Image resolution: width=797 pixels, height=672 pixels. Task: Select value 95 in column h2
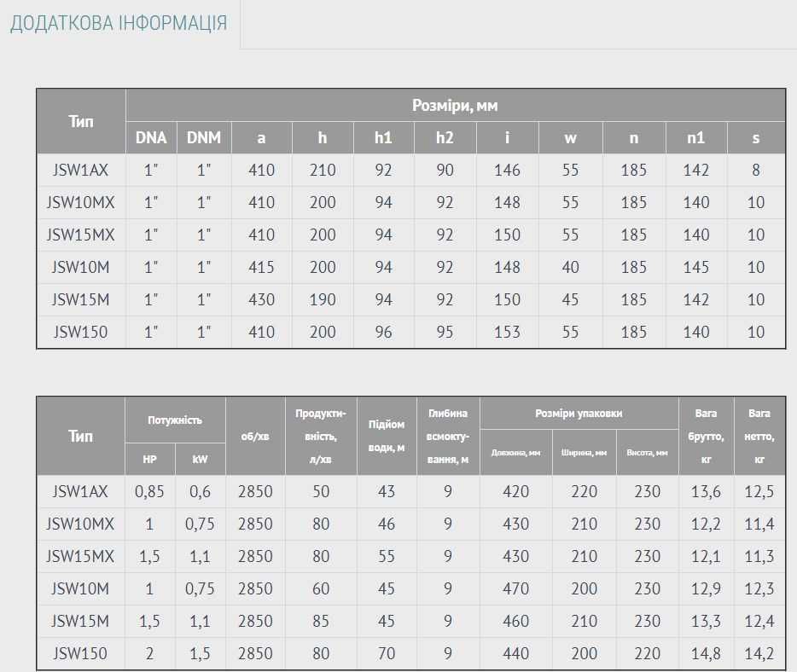[x=445, y=333]
